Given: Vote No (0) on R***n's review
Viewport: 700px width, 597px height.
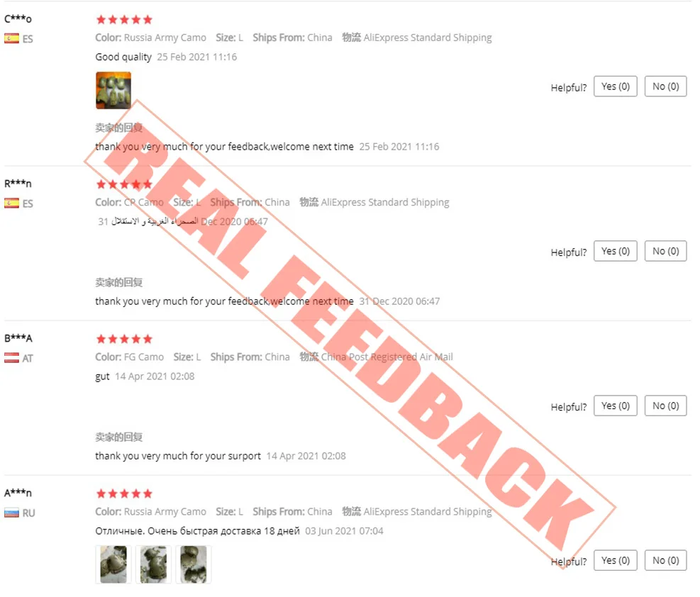Looking at the screenshot, I should [x=666, y=251].
